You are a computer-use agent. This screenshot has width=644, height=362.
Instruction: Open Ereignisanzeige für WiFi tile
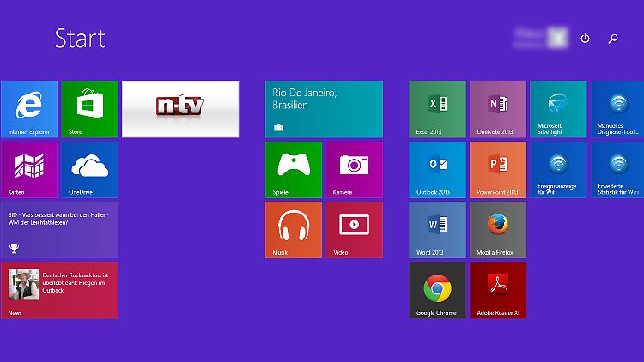coord(559,170)
